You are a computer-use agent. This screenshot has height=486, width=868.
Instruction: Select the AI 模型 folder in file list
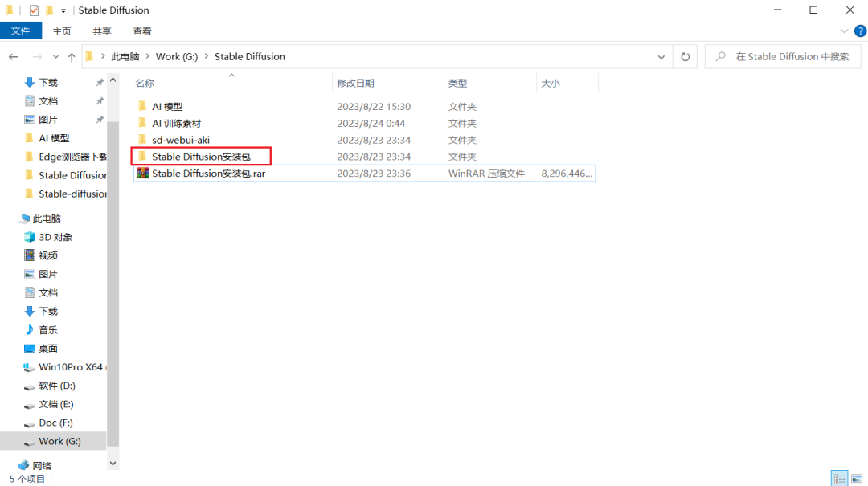pos(167,106)
